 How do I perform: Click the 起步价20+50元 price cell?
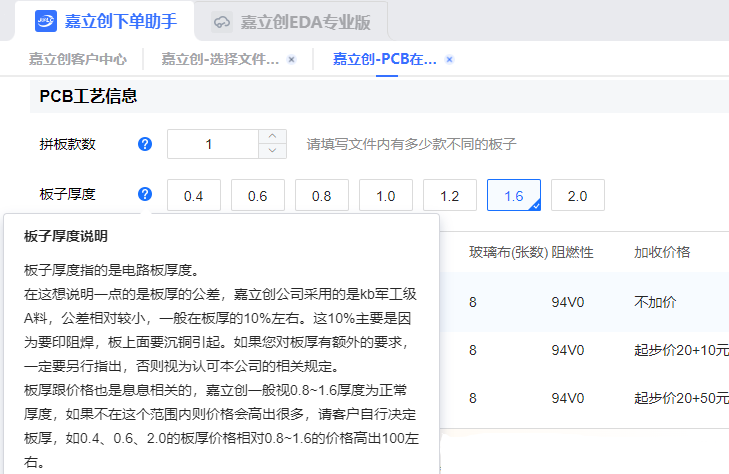click(681, 398)
